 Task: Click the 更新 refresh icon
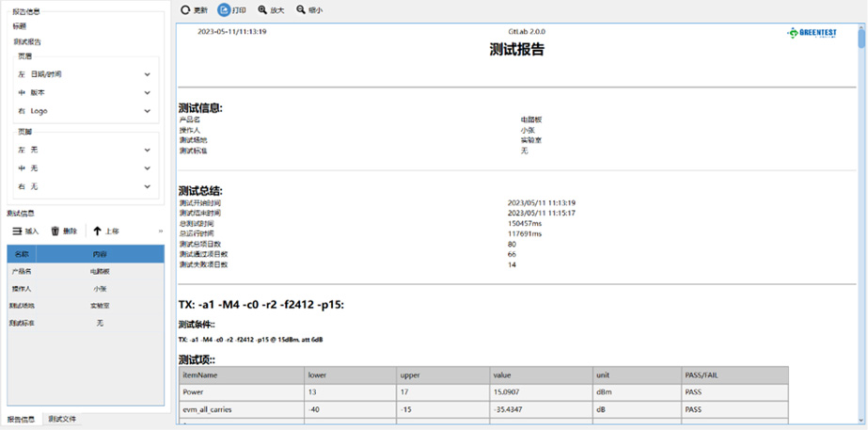186,10
